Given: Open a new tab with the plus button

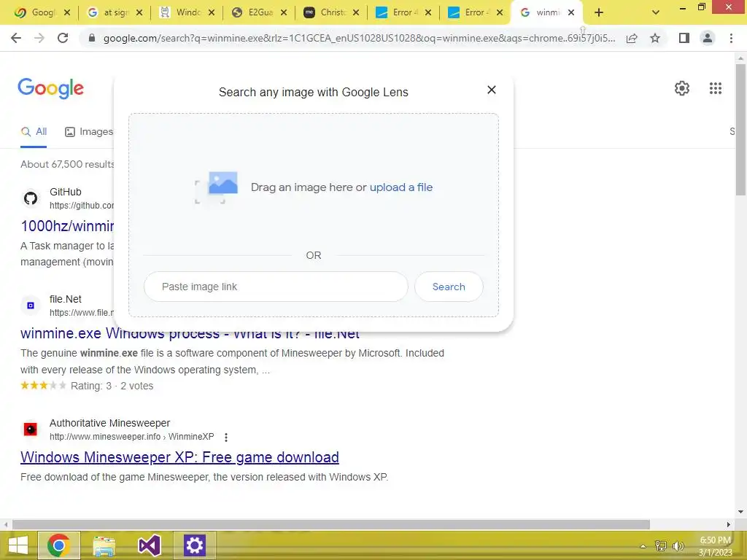Looking at the screenshot, I should click(599, 13).
